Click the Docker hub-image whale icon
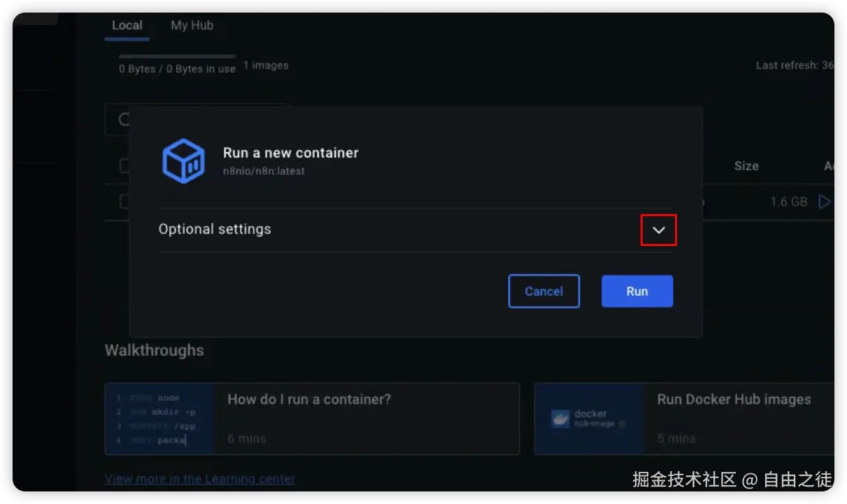This screenshot has width=847, height=504. pyautogui.click(x=561, y=419)
